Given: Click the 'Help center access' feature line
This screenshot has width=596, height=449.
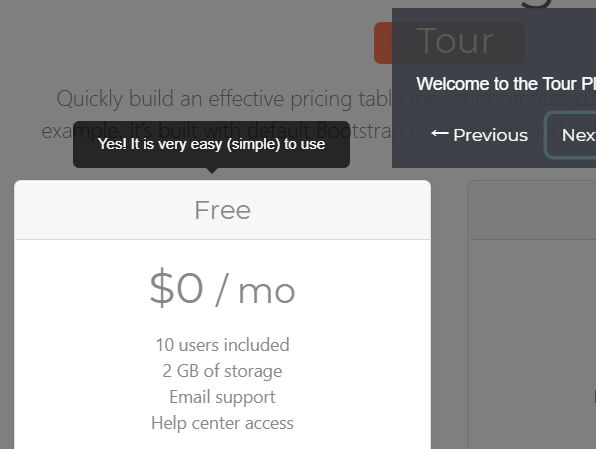Looking at the screenshot, I should [222, 423].
